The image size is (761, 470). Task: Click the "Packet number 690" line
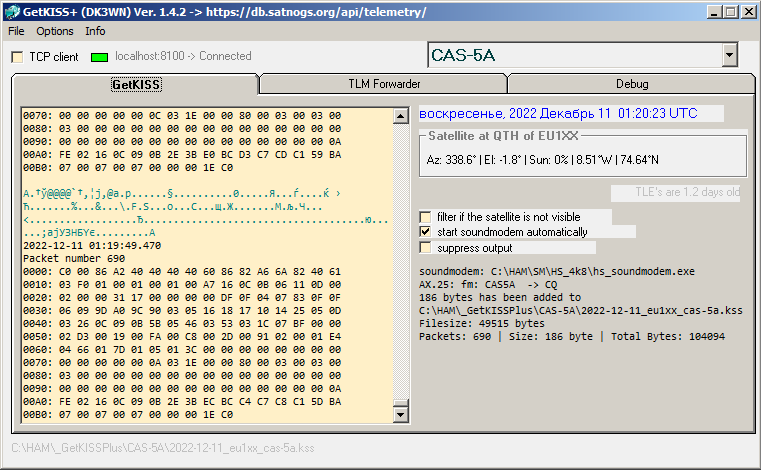tap(74, 258)
